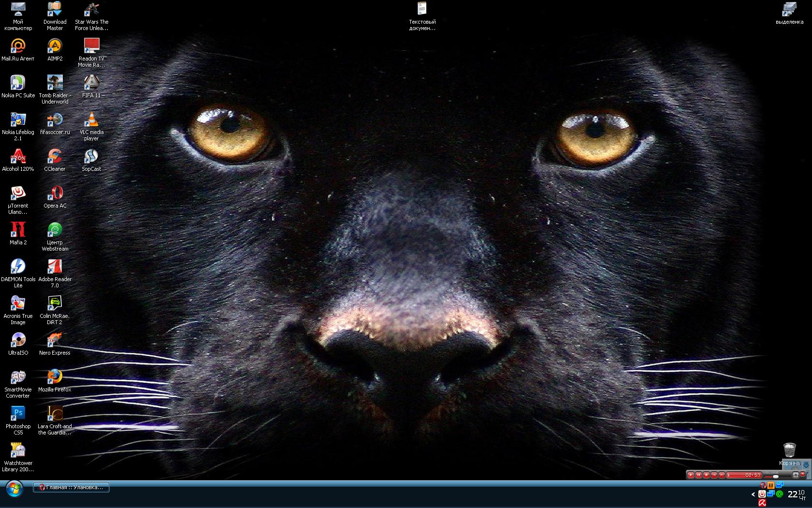Open the FIFA 11 desktop icon
Screen dimensions: 812x508
click(x=91, y=83)
